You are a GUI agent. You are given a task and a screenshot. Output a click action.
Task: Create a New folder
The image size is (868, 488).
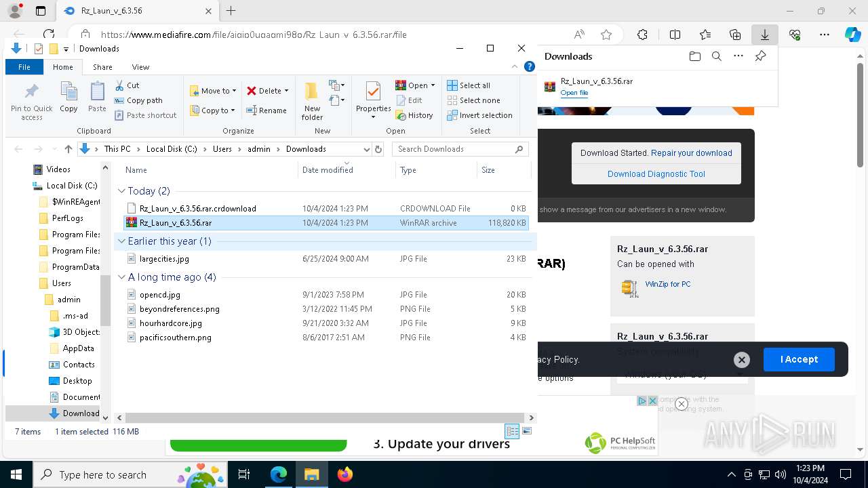pos(312,102)
